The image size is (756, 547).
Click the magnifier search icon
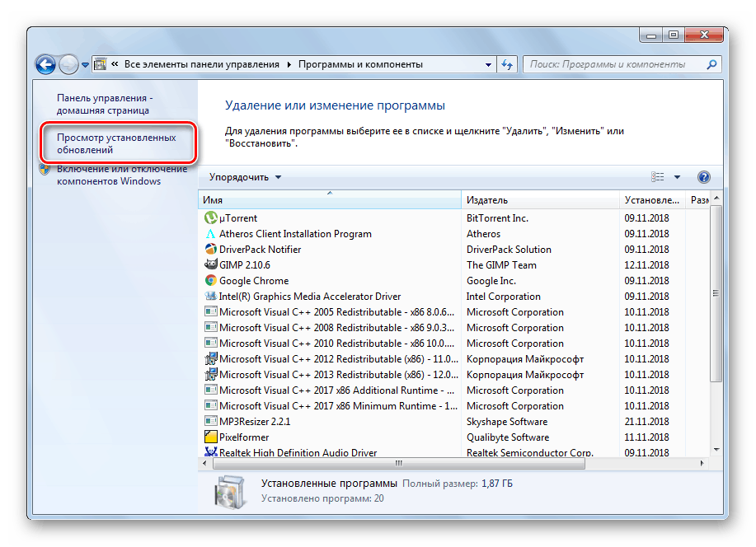[711, 64]
